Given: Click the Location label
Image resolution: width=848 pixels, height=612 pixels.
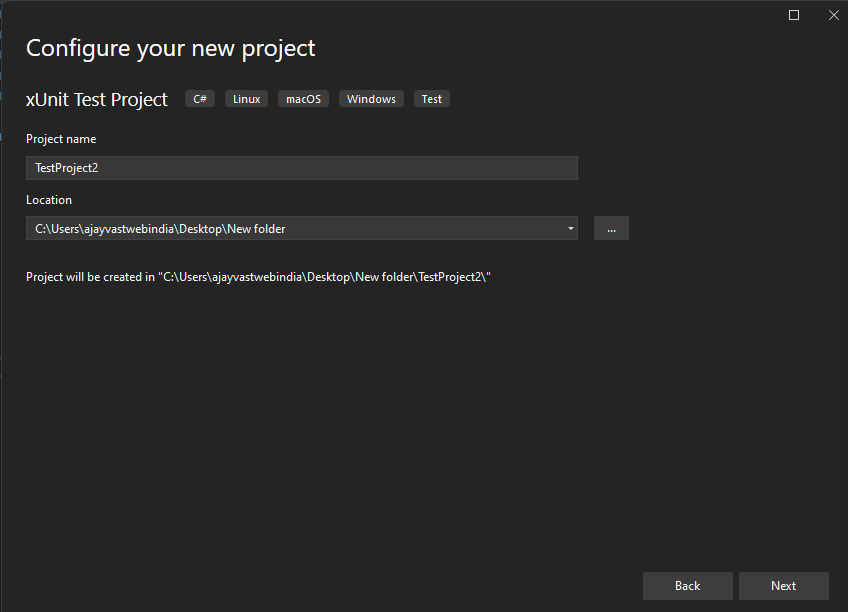Looking at the screenshot, I should 49,200.
